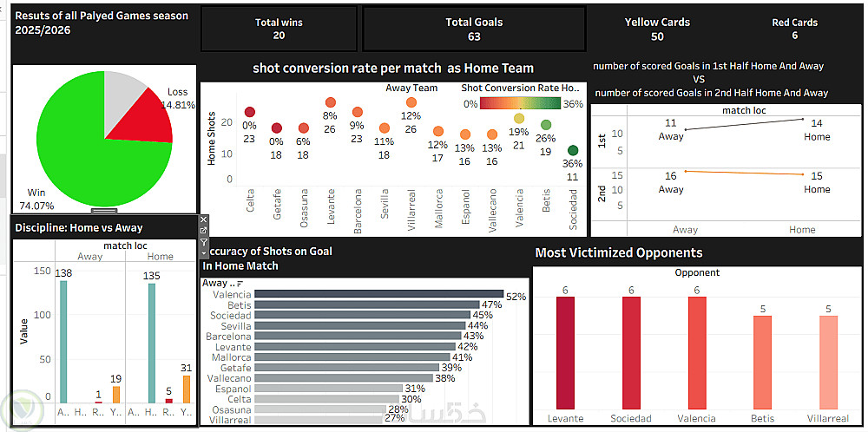Open the More Options caret on the Discipline panel
Image resolution: width=868 pixels, height=432 pixels.
203,253
